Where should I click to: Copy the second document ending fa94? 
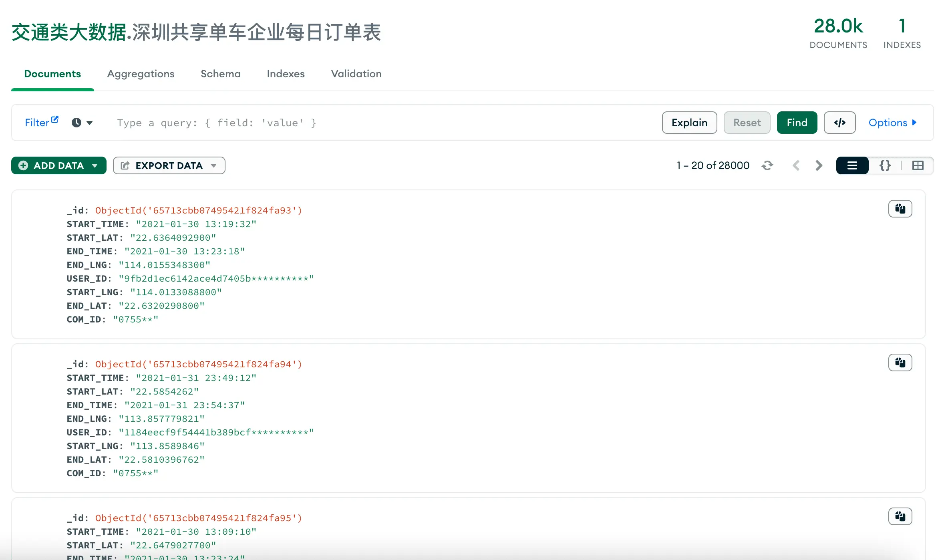point(900,363)
